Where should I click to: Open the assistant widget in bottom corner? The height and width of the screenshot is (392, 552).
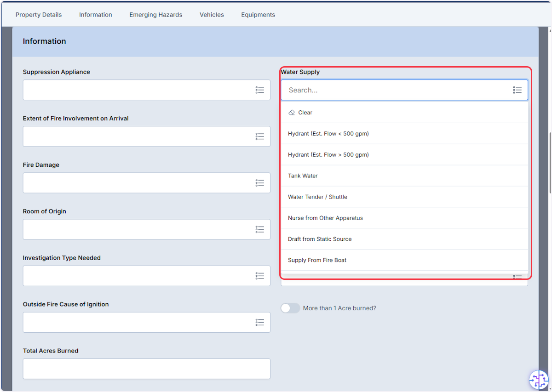539,380
